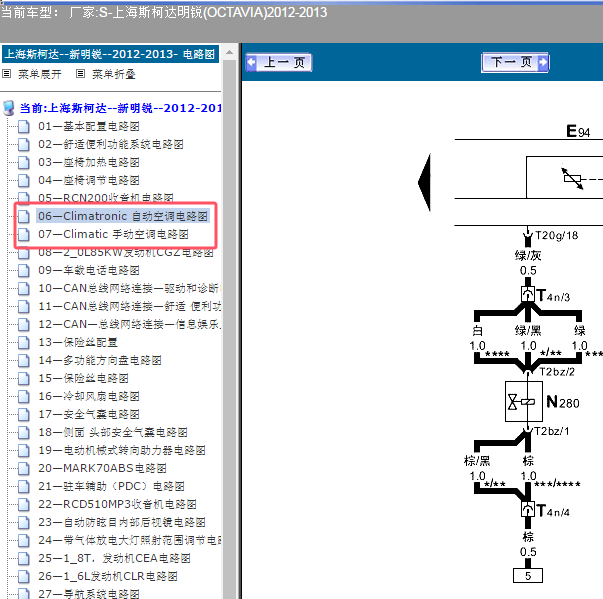This screenshot has width=603, height=599.
Task: Click document icon beside 03—座椅加热电路图
Action: (23, 162)
